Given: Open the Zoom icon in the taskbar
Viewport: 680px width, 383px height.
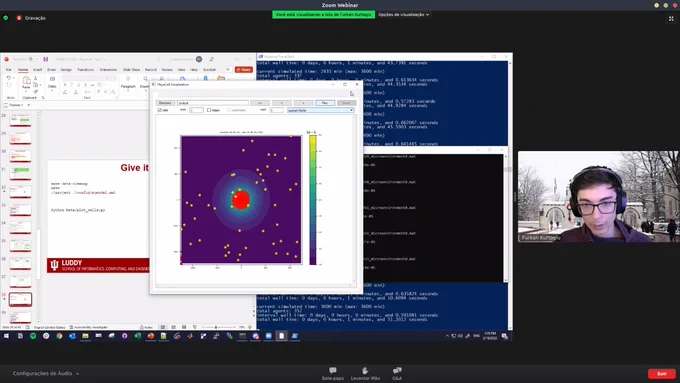Looking at the screenshot, I should coord(268,336).
